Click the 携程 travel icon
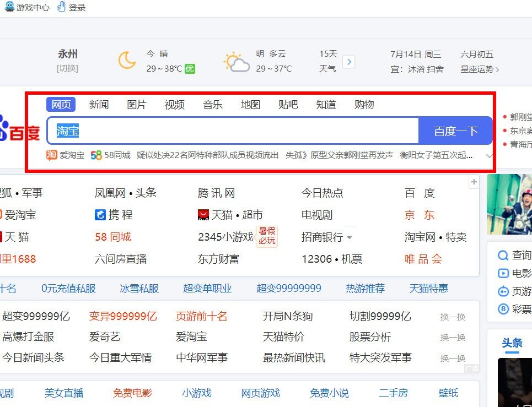 [x=101, y=214]
